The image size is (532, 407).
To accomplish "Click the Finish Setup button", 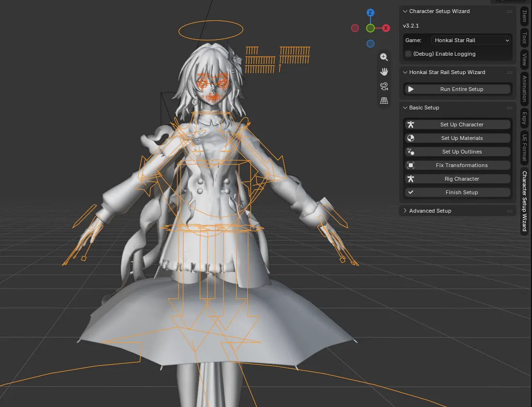I will point(457,192).
